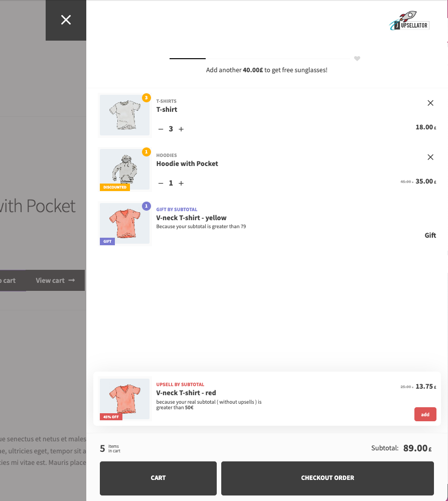
Task: Decrease T-shirt quantity with minus
Action: 161,129
